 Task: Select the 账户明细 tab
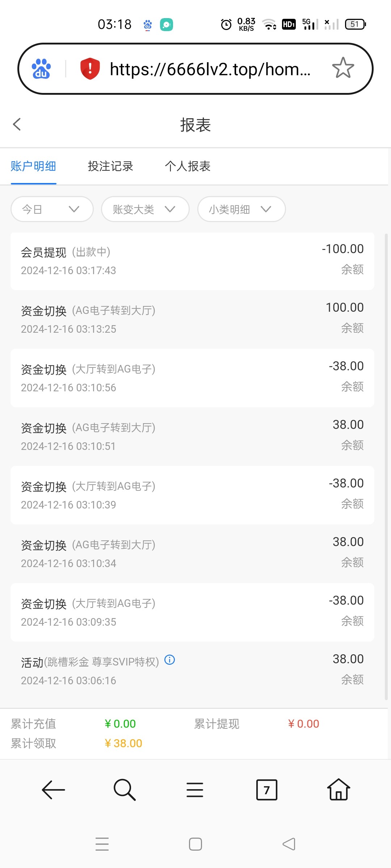pos(33,166)
